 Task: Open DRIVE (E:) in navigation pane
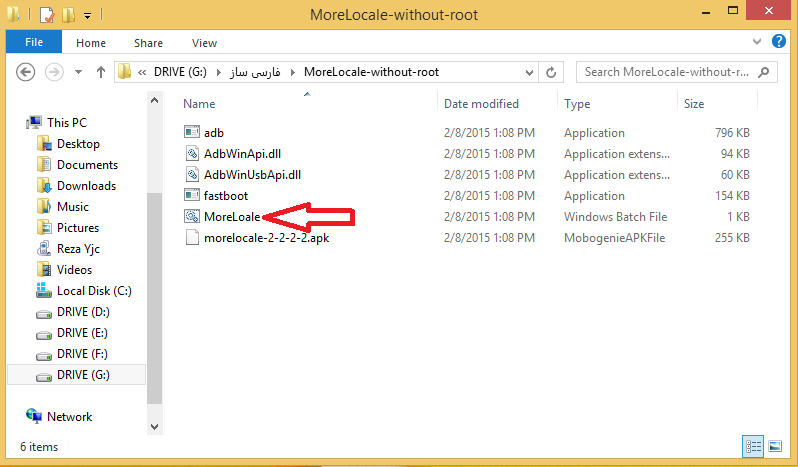tap(82, 333)
